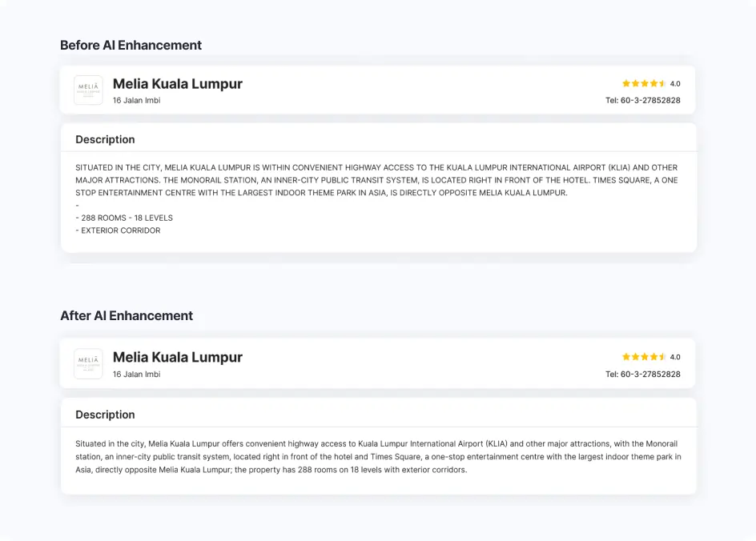
Task: Click 16 Jalan Imbi address in Before card
Action: pyautogui.click(x=136, y=101)
